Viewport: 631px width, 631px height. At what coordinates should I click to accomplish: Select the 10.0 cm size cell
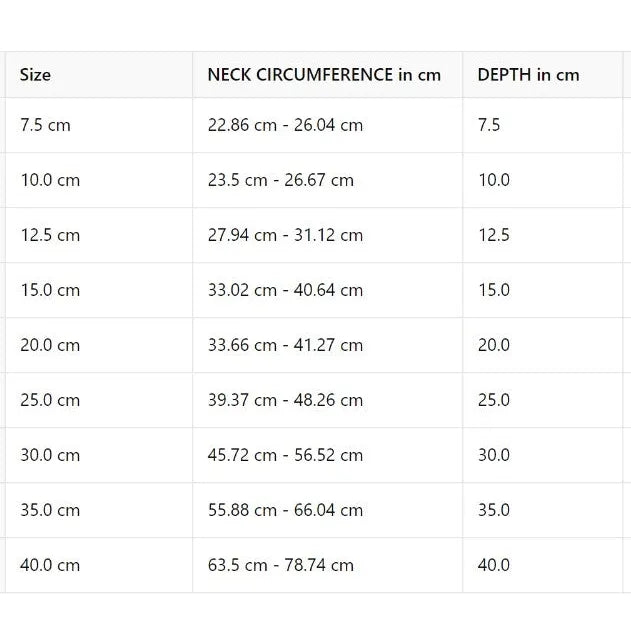[x=50, y=181]
